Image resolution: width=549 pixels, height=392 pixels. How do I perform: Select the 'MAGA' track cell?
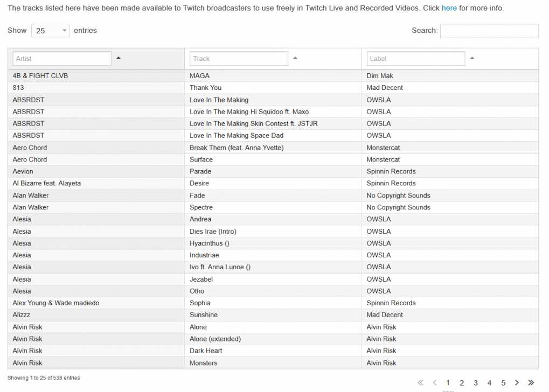click(273, 76)
